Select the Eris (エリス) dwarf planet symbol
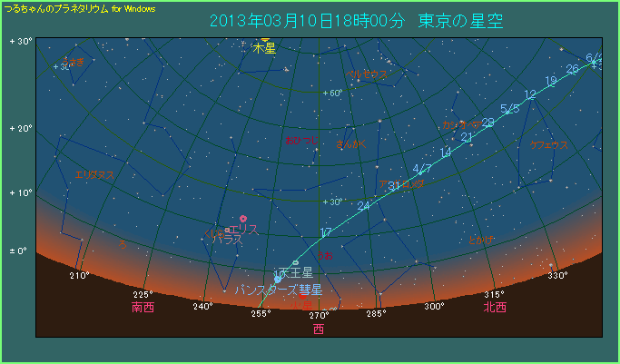The image size is (620, 364). tap(243, 218)
